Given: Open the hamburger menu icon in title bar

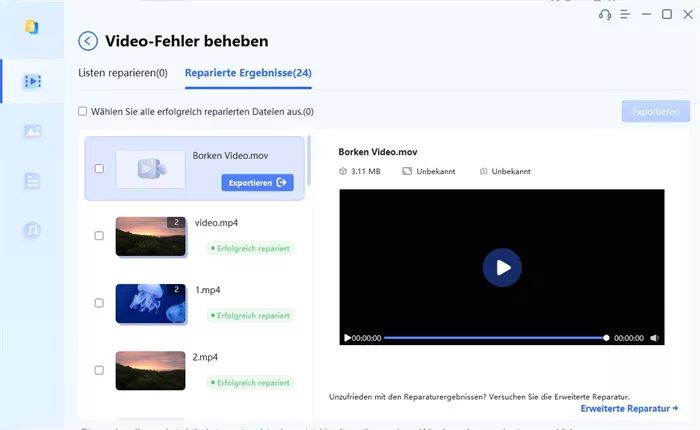Looking at the screenshot, I should [625, 15].
